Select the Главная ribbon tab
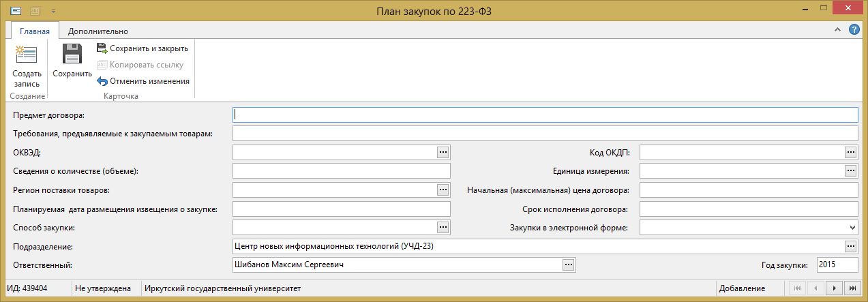 coord(35,31)
